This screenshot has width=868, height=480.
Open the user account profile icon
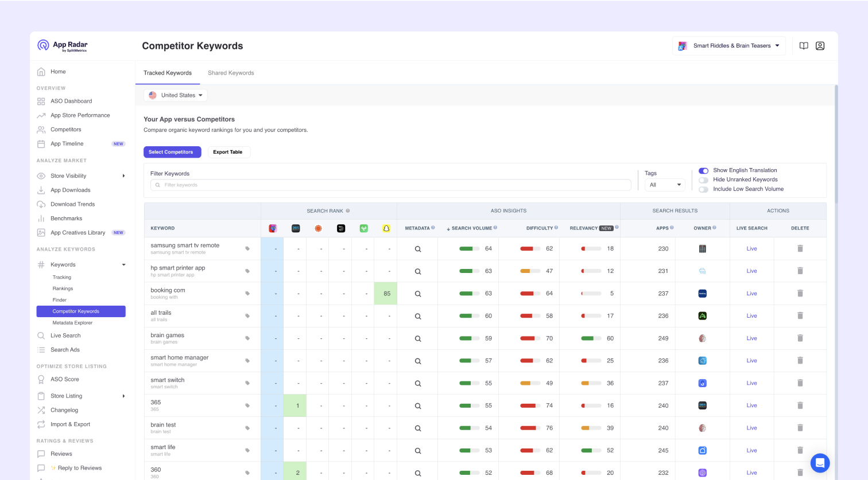point(820,46)
